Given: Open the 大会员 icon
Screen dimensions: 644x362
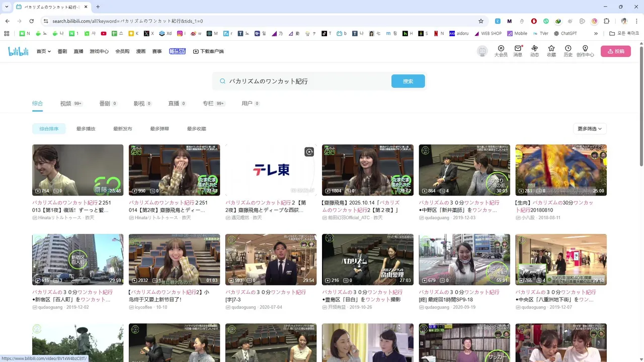Looking at the screenshot, I should pyautogui.click(x=501, y=51).
